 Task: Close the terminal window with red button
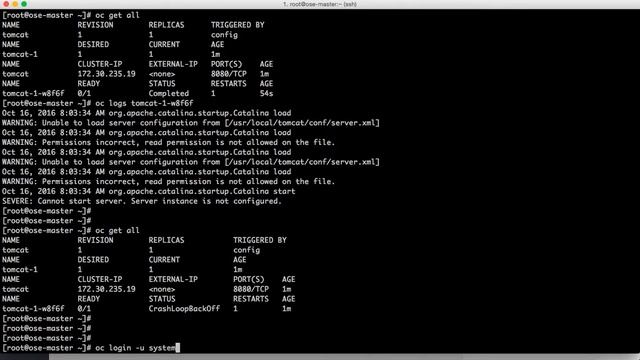tap(6, 4)
